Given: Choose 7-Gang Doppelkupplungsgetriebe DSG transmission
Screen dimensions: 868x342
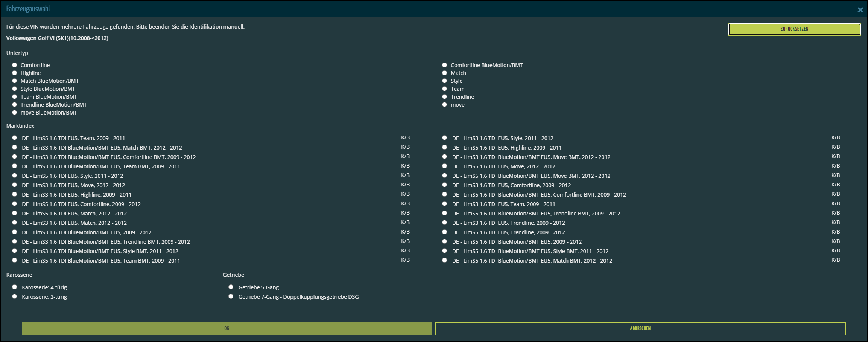Looking at the screenshot, I should [x=231, y=296].
